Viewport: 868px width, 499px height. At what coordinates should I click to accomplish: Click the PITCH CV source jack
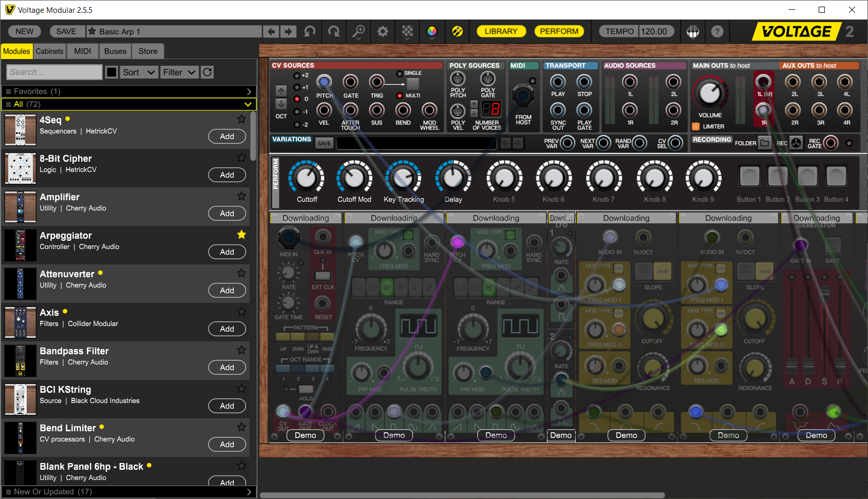tap(324, 82)
